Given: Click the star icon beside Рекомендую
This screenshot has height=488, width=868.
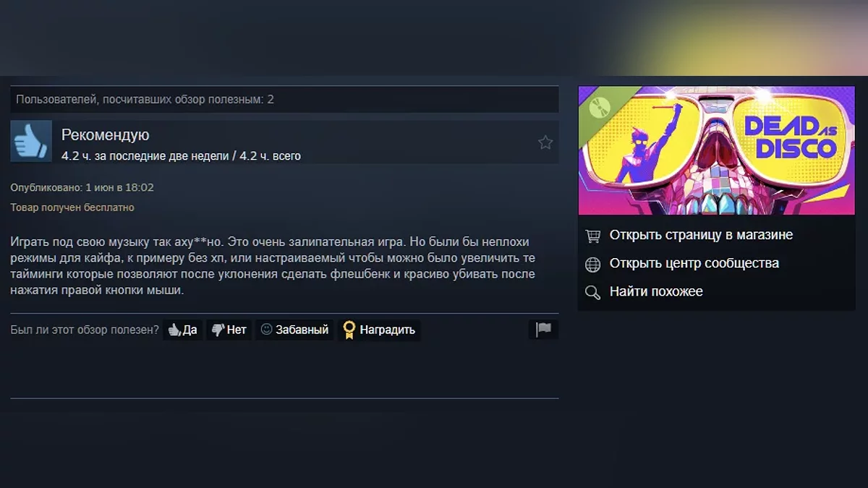Looking at the screenshot, I should click(x=545, y=142).
